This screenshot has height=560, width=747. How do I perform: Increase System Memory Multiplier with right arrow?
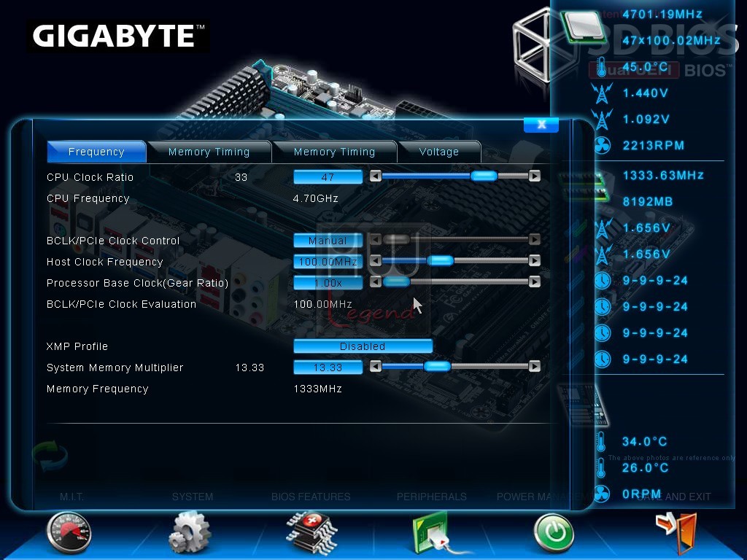click(x=535, y=366)
